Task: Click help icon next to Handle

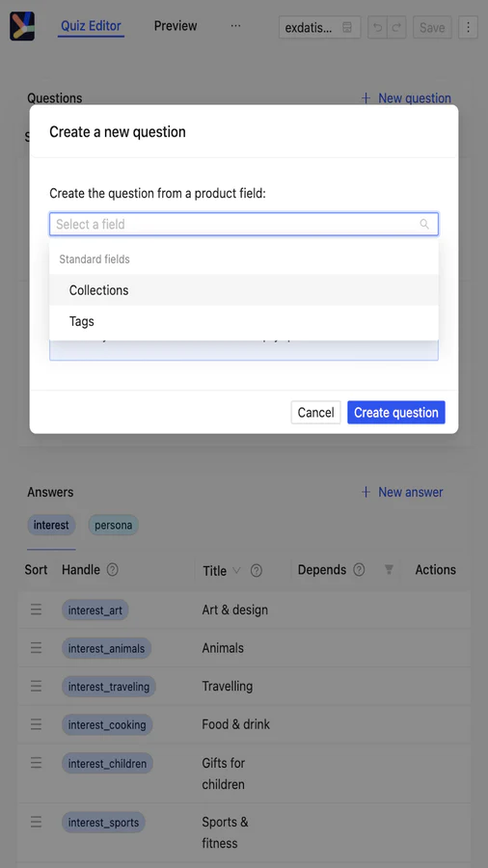Action: (x=112, y=570)
